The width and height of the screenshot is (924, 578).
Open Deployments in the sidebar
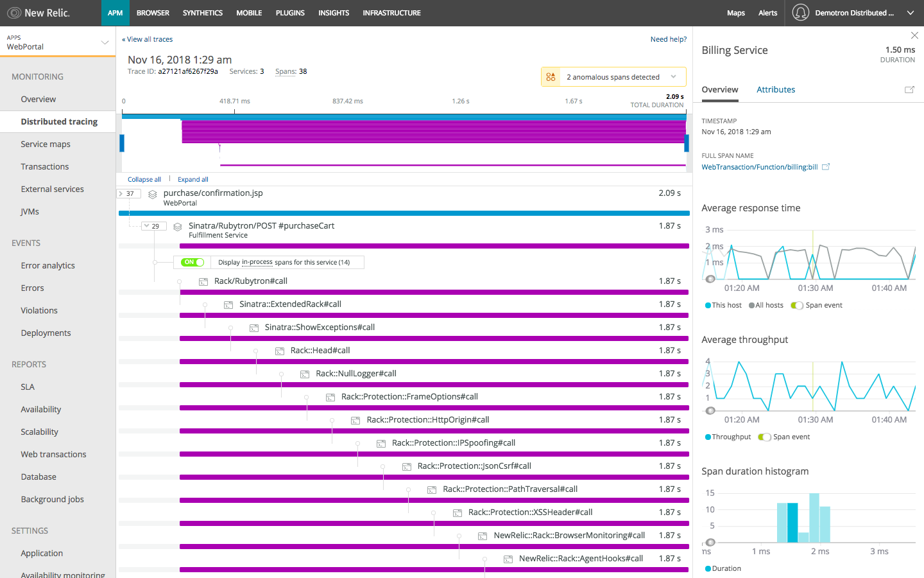(46, 333)
